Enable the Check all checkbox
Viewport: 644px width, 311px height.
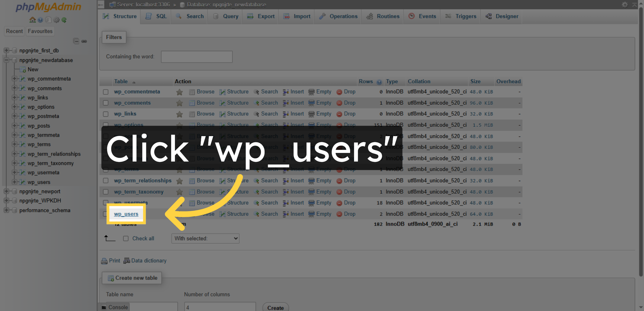pyautogui.click(x=126, y=239)
